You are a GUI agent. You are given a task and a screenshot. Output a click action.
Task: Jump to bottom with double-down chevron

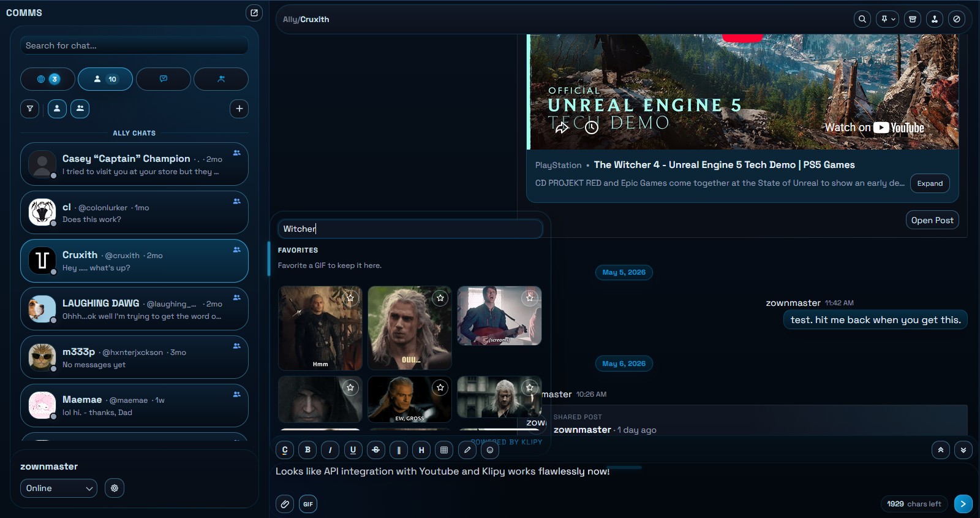point(963,450)
